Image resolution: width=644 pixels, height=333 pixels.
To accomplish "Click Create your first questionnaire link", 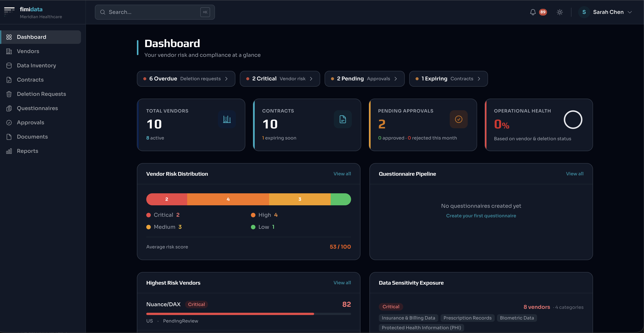I will point(481,216).
